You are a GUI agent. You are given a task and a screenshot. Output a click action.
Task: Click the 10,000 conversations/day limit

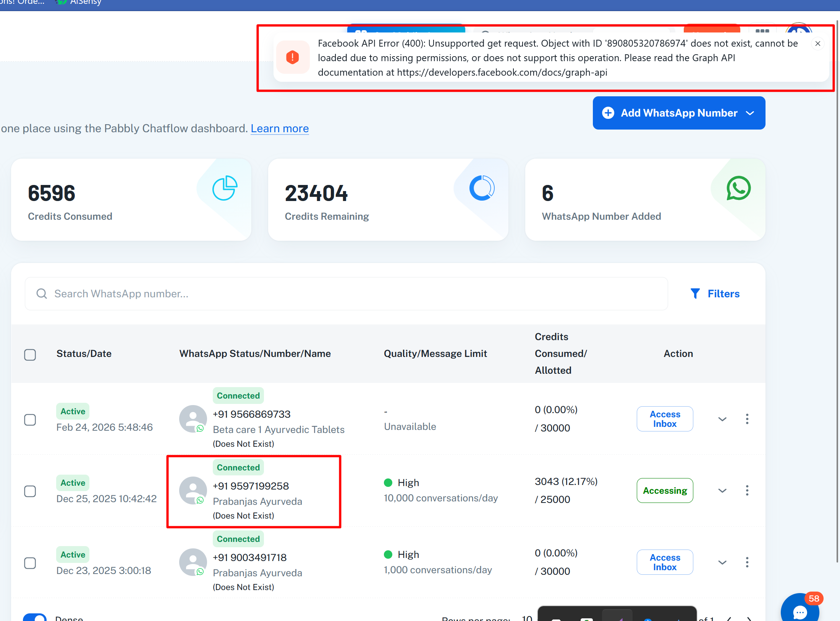coord(441,498)
